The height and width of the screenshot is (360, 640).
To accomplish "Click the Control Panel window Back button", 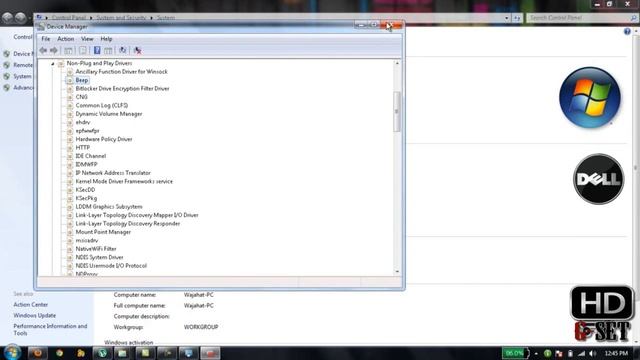I will [8, 18].
